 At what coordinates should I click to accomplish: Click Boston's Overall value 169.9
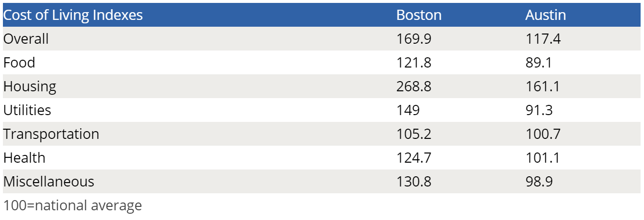tap(414, 39)
